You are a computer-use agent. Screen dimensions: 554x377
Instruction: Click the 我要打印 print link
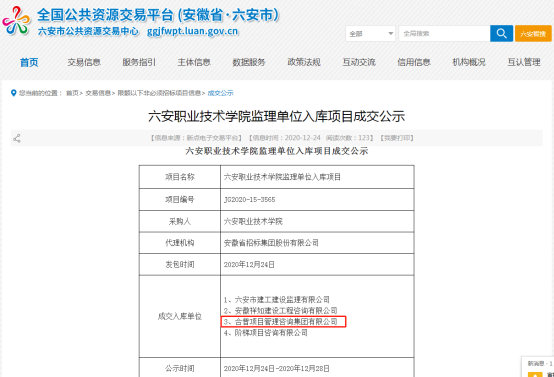397,138
